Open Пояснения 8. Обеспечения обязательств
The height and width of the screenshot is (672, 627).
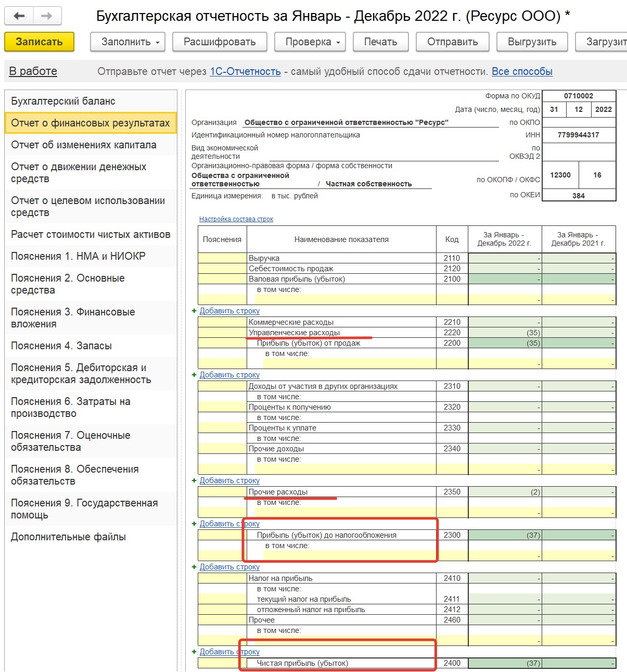[91, 475]
